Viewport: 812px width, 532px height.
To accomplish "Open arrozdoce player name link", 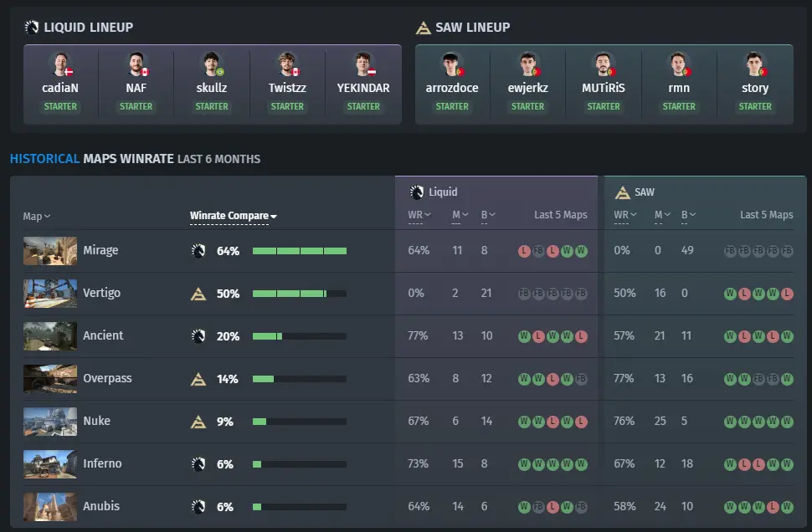I will [x=451, y=88].
